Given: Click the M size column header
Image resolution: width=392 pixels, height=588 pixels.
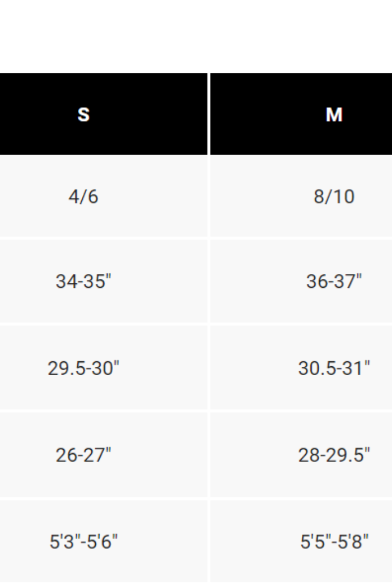Looking at the screenshot, I should (x=334, y=115).
